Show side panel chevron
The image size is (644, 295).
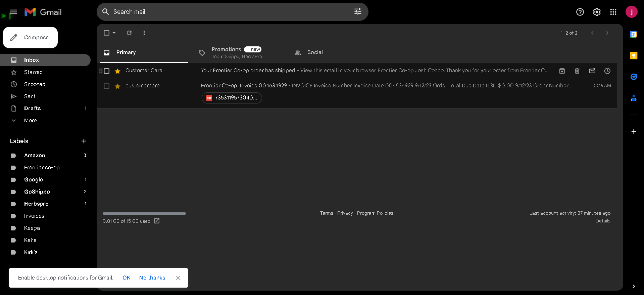(634, 286)
